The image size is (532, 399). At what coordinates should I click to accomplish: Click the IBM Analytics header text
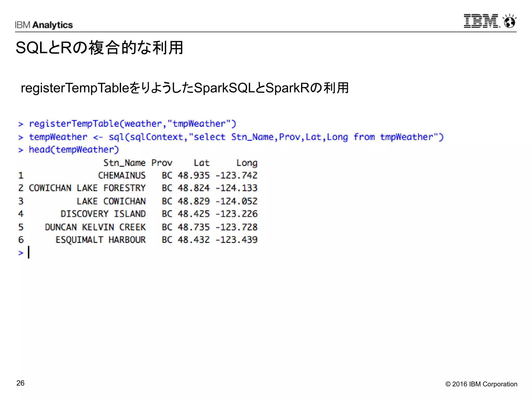coord(44,25)
